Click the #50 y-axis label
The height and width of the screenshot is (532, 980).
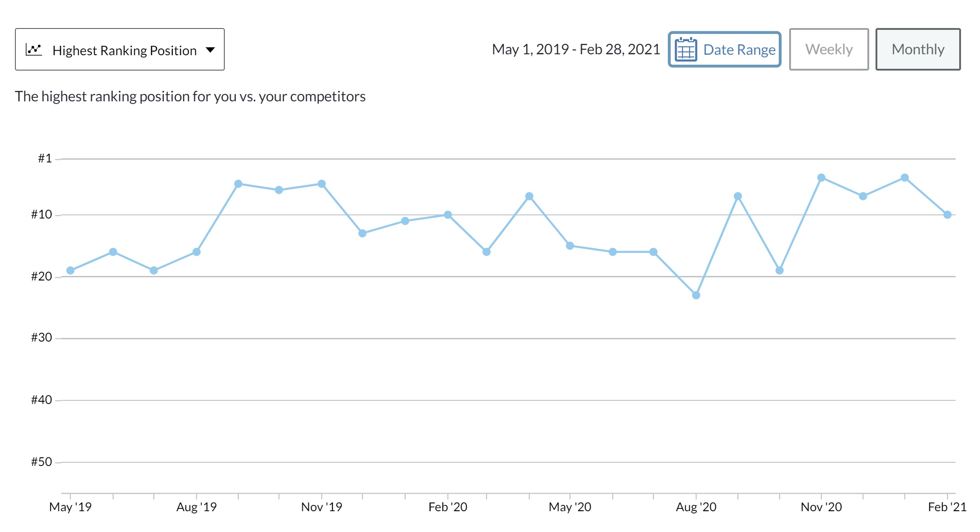tap(42, 462)
